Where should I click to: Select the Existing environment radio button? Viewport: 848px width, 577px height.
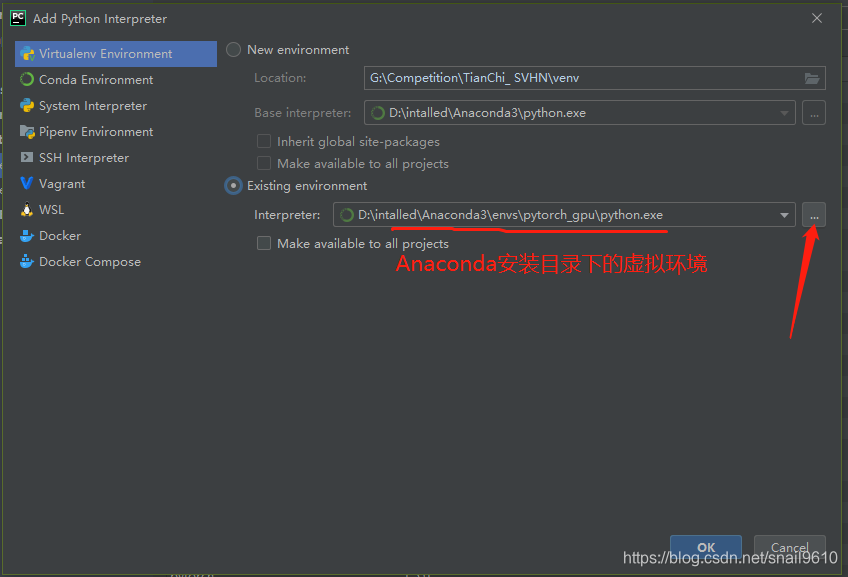(x=234, y=185)
